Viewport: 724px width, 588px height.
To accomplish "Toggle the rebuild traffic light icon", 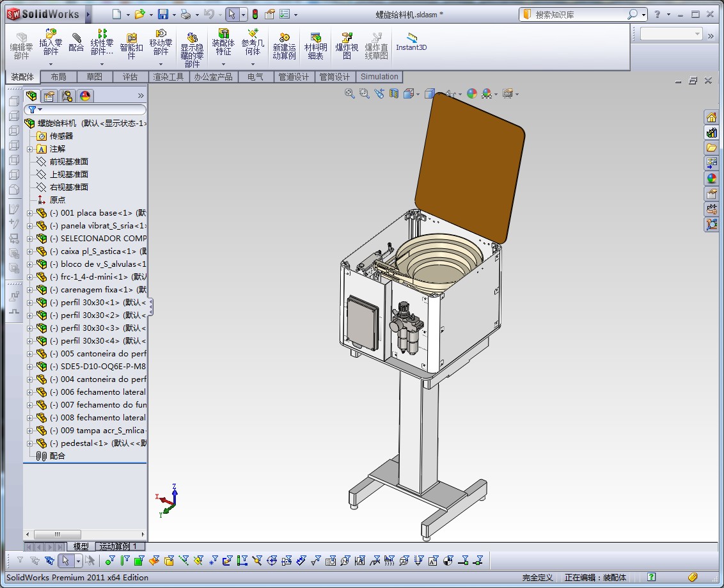I will pyautogui.click(x=255, y=14).
